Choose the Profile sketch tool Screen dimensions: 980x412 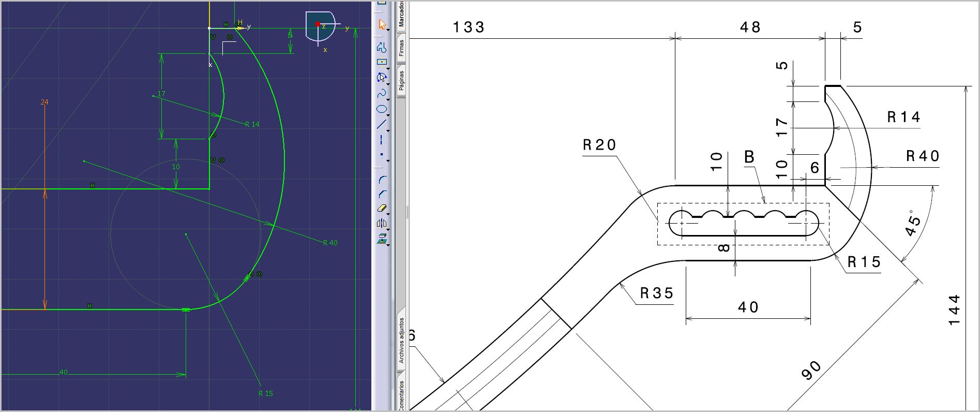(382, 48)
